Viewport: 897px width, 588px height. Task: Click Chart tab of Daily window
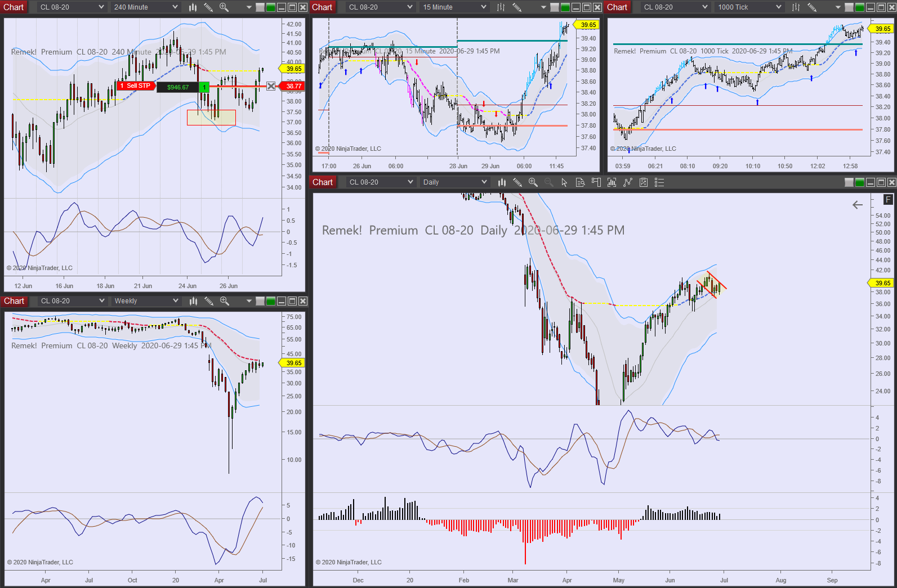click(323, 182)
